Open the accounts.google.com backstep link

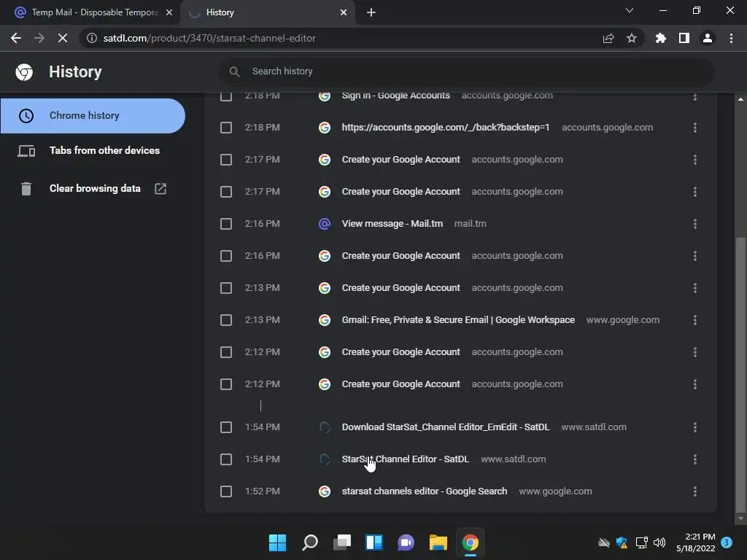pos(446,128)
